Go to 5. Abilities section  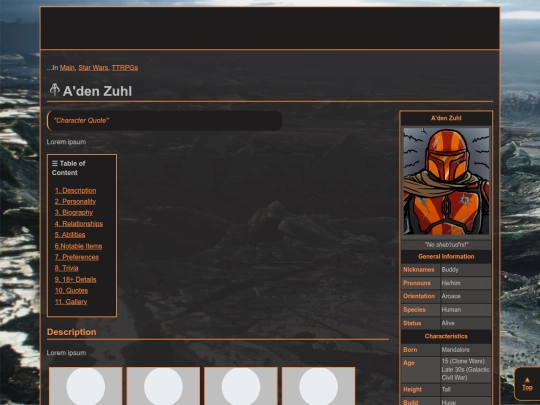70,235
